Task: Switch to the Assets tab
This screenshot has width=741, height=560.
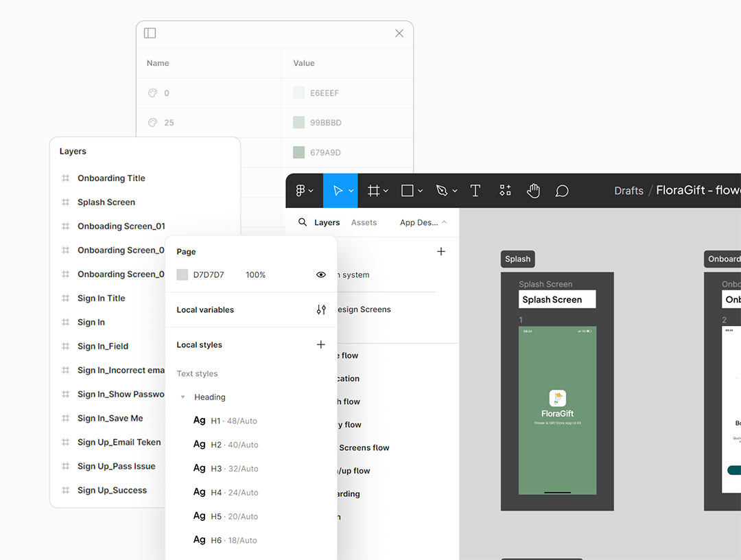Action: tap(364, 222)
